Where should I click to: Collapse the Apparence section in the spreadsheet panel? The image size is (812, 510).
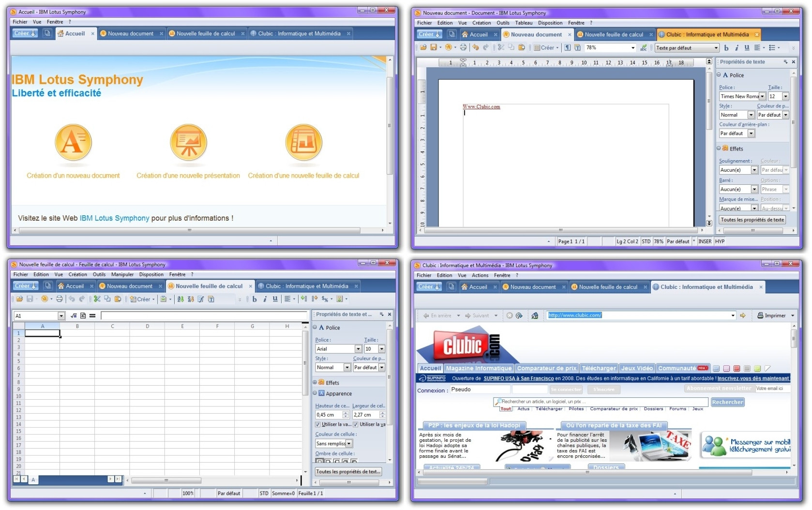coord(315,393)
